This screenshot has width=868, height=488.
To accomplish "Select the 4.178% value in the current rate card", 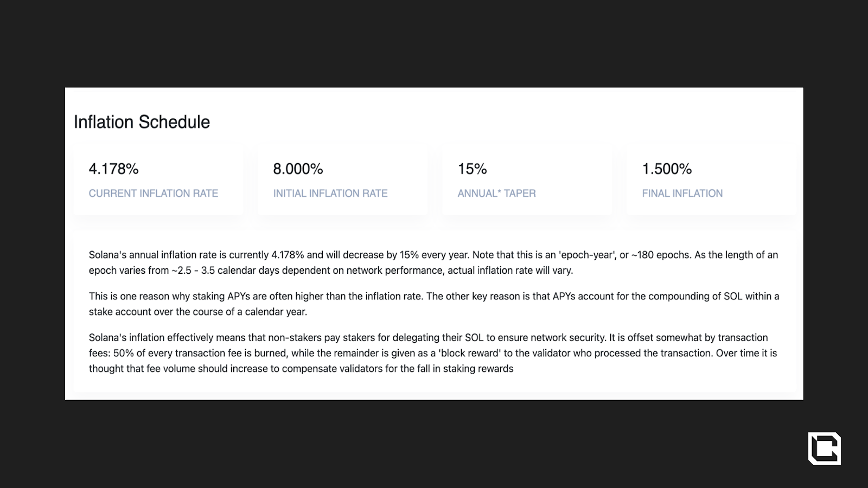I will click(x=113, y=169).
